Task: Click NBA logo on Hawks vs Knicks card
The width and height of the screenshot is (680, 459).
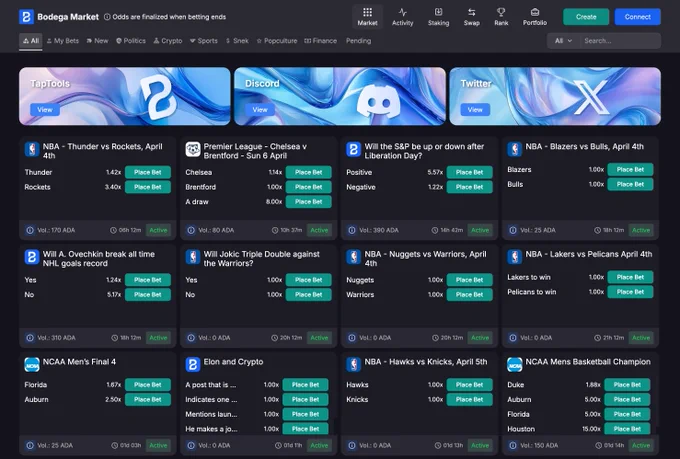Action: [353, 364]
